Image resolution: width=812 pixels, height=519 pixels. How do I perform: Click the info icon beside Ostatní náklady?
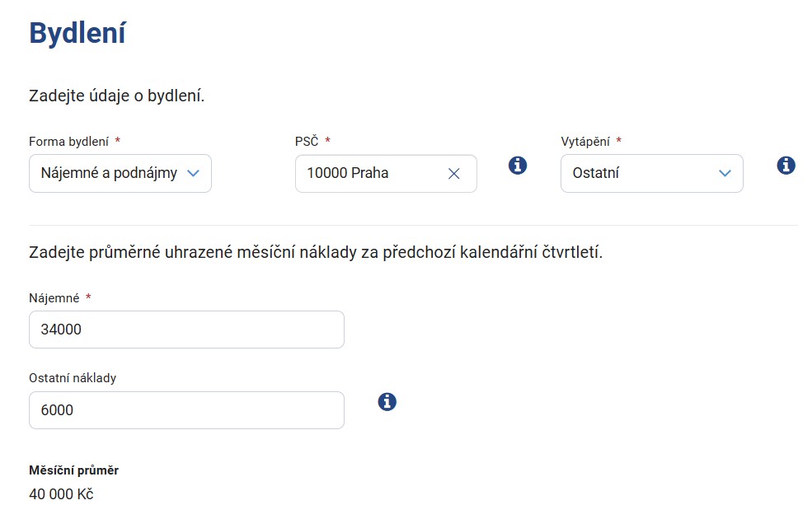tap(387, 401)
